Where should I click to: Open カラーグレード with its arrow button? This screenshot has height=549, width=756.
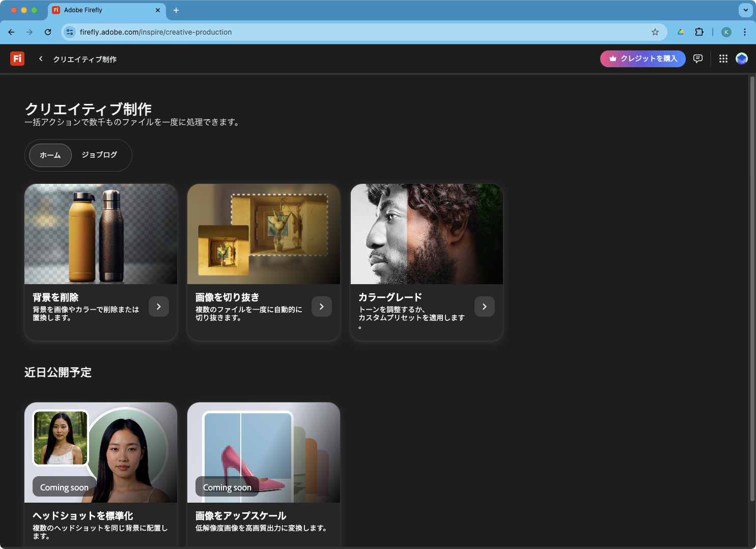point(485,307)
